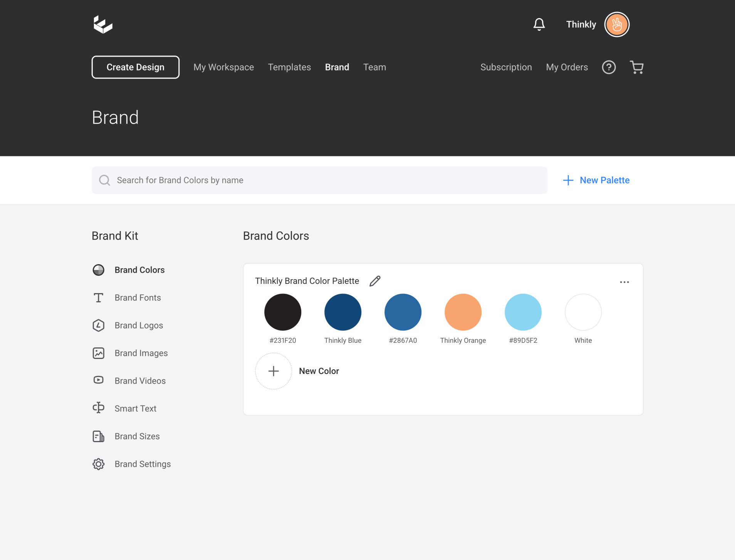
Task: Click the Brand Videos play icon
Action: coord(99,380)
